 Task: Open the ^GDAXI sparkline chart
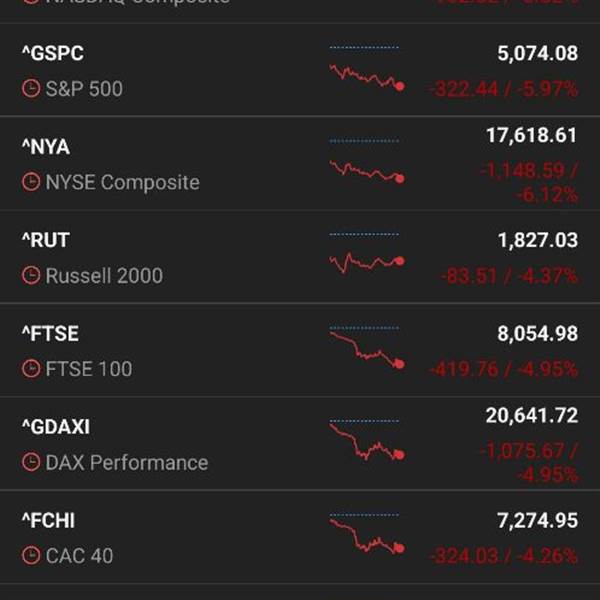click(367, 440)
